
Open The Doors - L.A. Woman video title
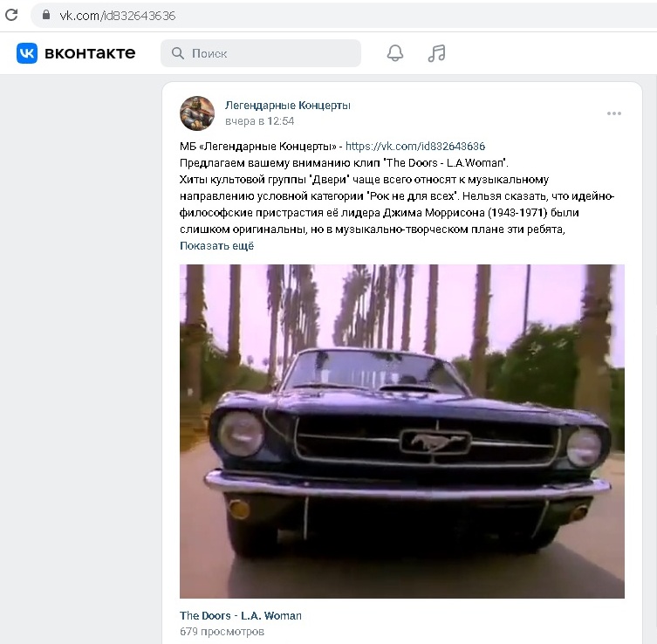click(x=241, y=615)
